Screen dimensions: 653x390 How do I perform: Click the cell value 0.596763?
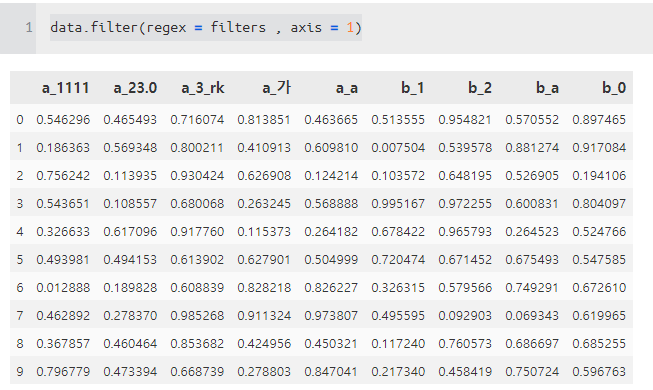pos(599,371)
